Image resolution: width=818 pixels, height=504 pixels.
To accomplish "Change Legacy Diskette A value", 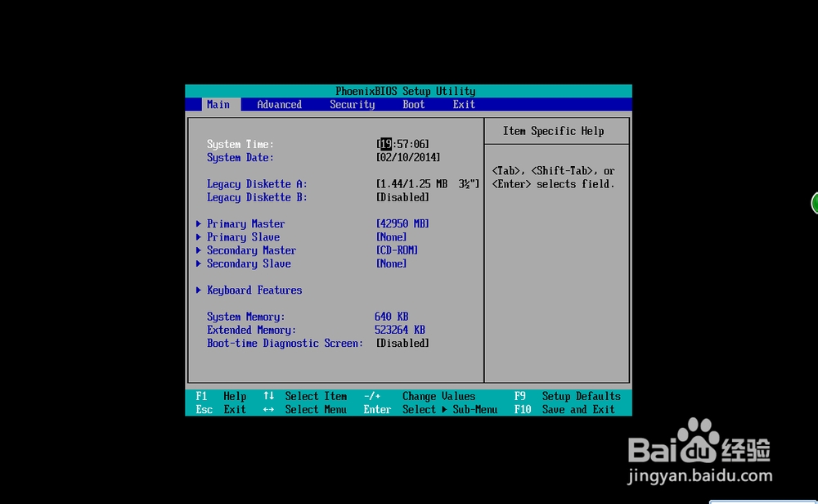I will coord(428,184).
